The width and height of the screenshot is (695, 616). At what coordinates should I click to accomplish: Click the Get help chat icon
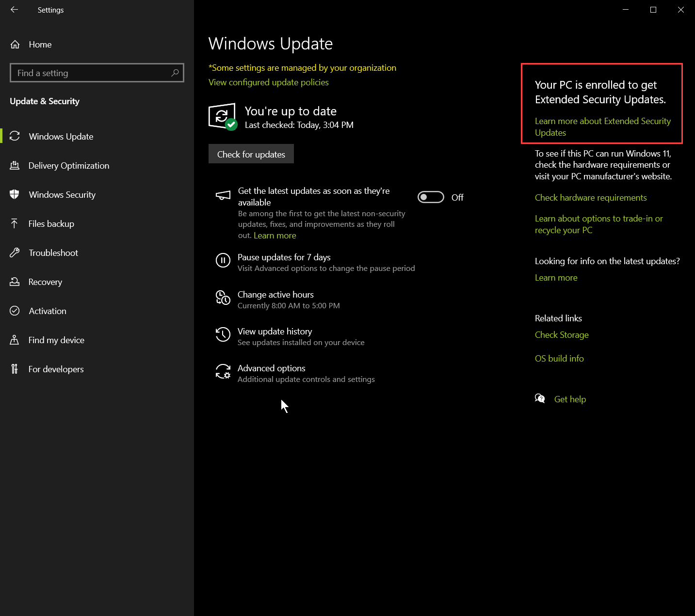[540, 399]
